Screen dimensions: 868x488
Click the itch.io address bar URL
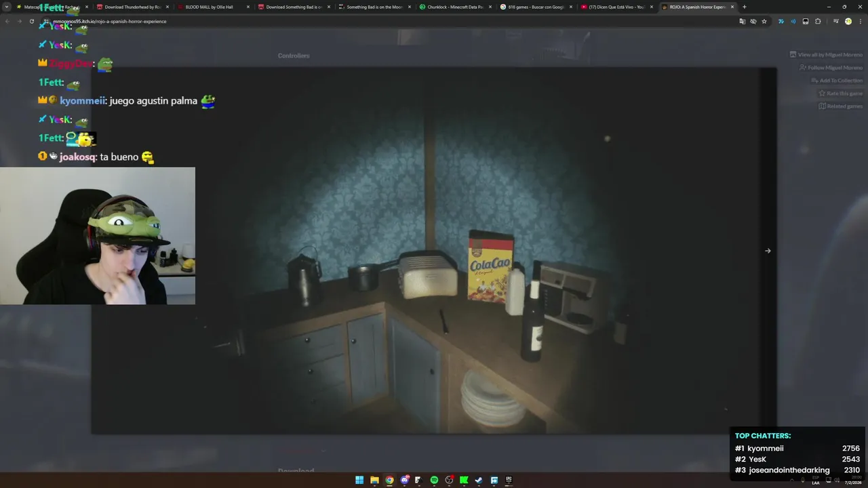[109, 21]
